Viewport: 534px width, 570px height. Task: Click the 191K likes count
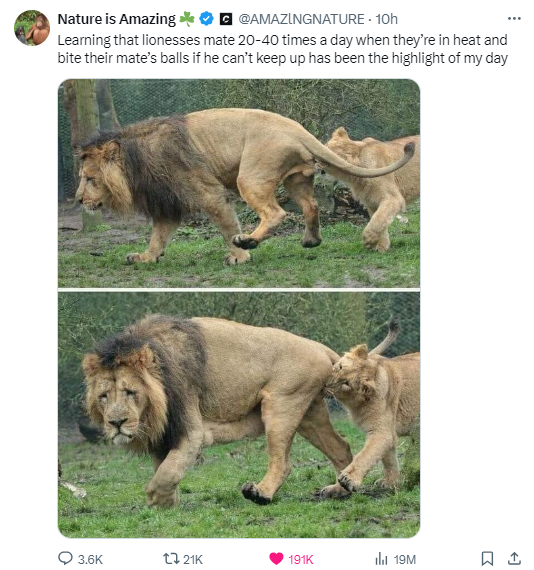pos(301,559)
